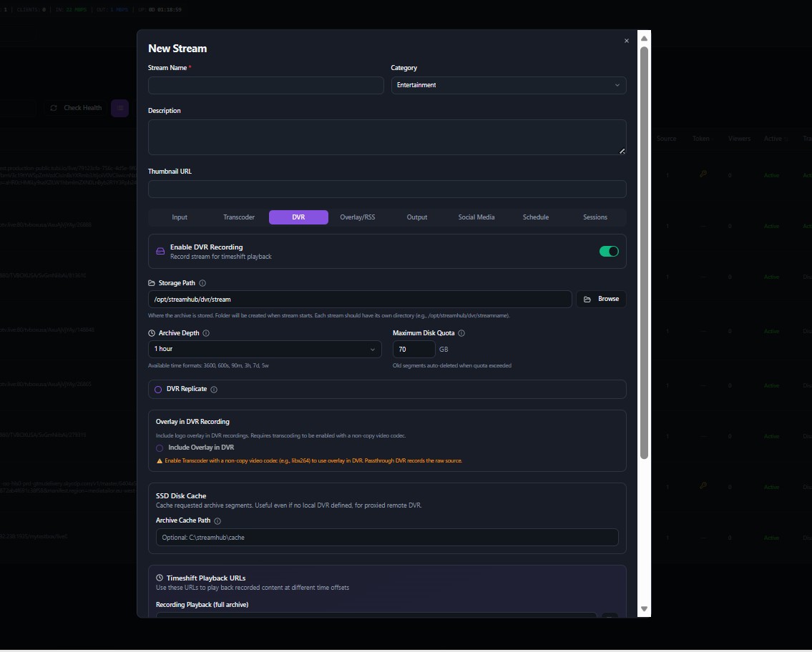Click the Check Health button
This screenshot has width=812, height=652.
[x=75, y=108]
